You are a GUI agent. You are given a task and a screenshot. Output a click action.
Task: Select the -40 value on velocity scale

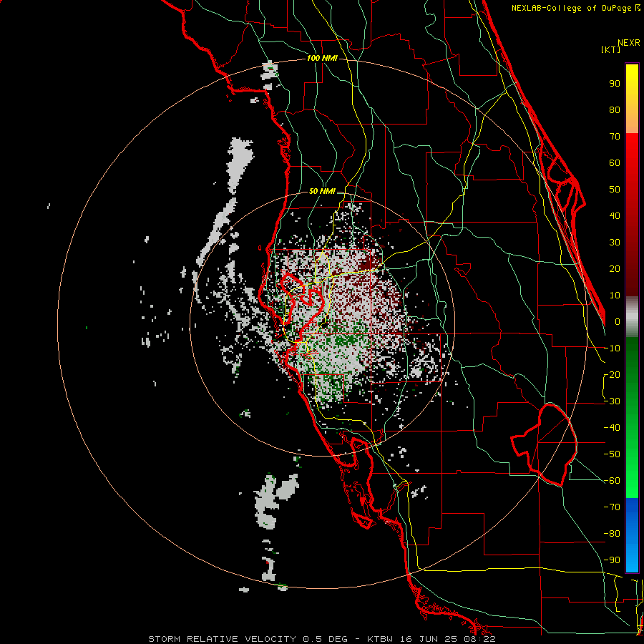pyautogui.click(x=612, y=428)
